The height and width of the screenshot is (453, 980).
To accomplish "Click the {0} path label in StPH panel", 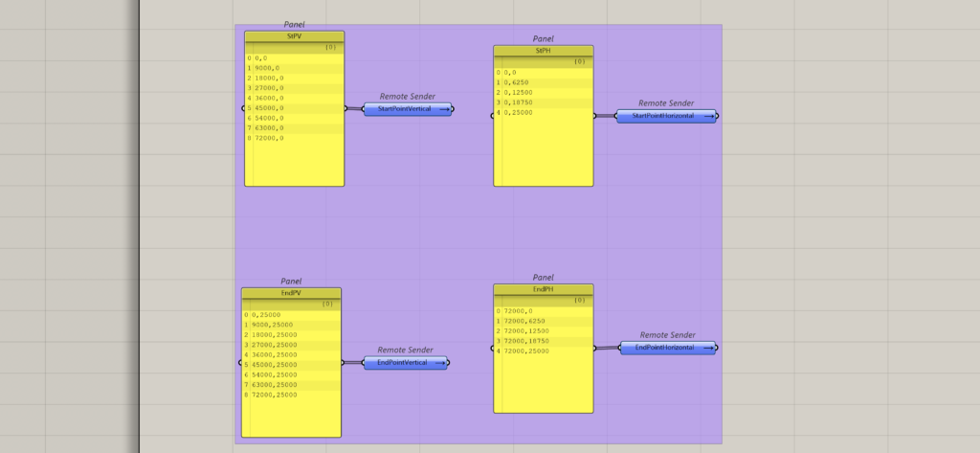I will (x=579, y=61).
